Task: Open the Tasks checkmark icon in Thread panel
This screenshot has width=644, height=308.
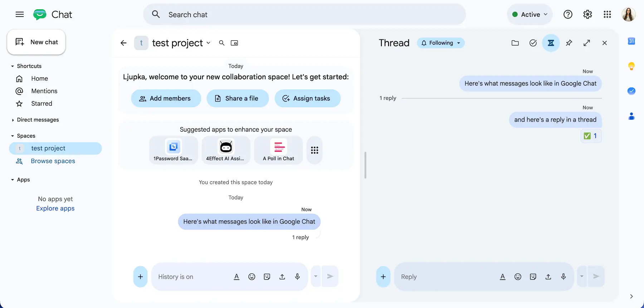Action: (x=533, y=43)
